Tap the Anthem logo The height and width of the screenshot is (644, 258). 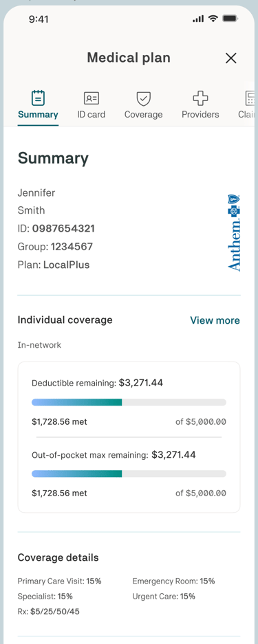point(234,233)
